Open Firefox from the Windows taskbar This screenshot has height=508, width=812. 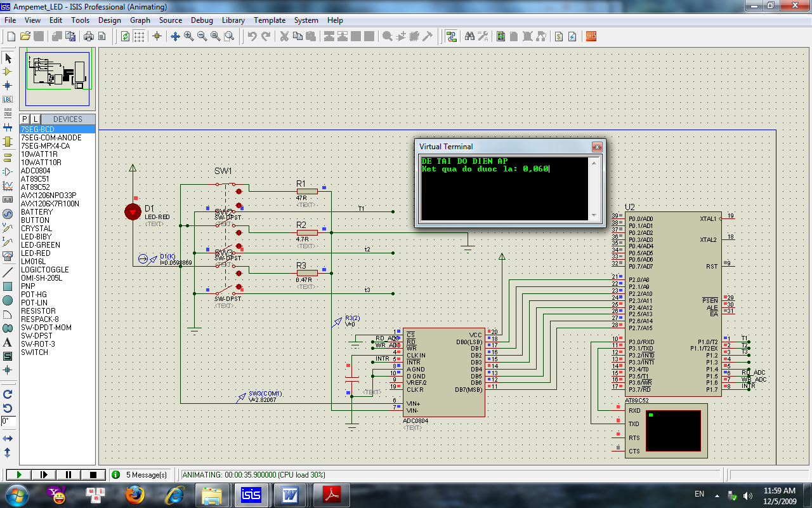coord(134,494)
